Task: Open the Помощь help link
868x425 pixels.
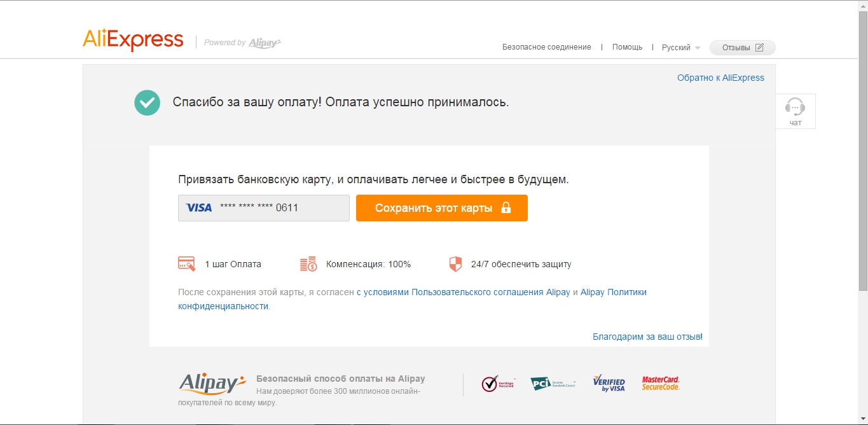Action: (x=627, y=47)
